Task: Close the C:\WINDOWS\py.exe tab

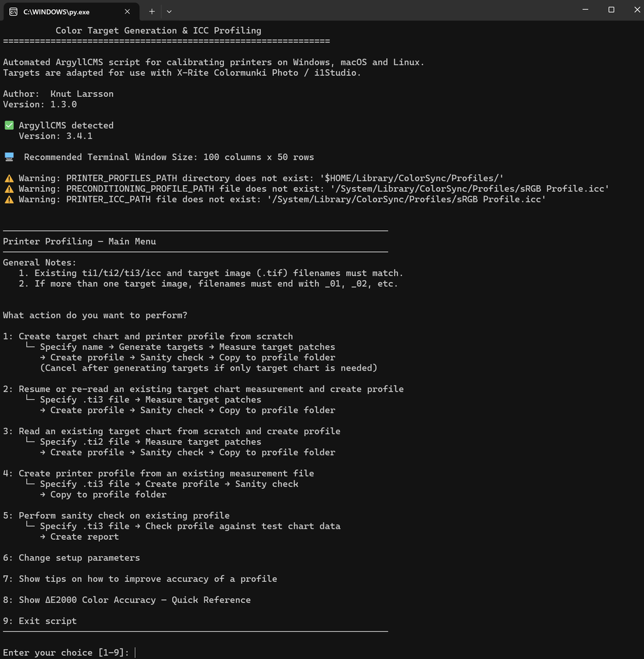Action: click(x=127, y=11)
